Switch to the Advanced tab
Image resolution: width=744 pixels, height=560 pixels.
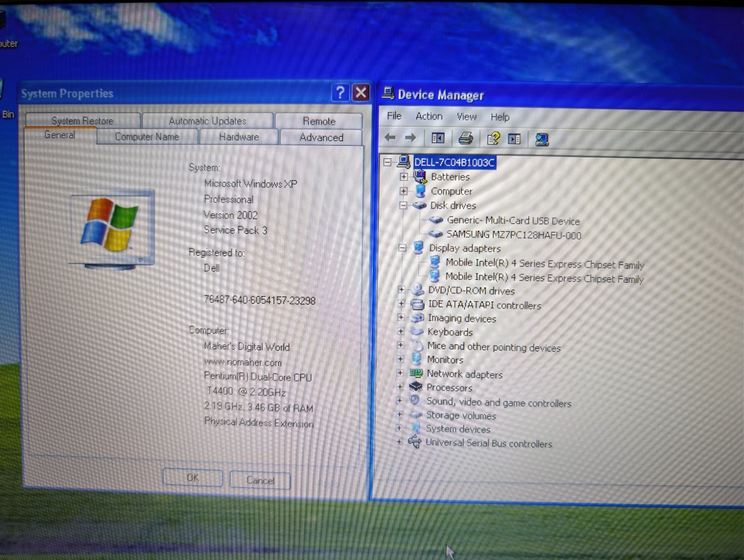321,137
